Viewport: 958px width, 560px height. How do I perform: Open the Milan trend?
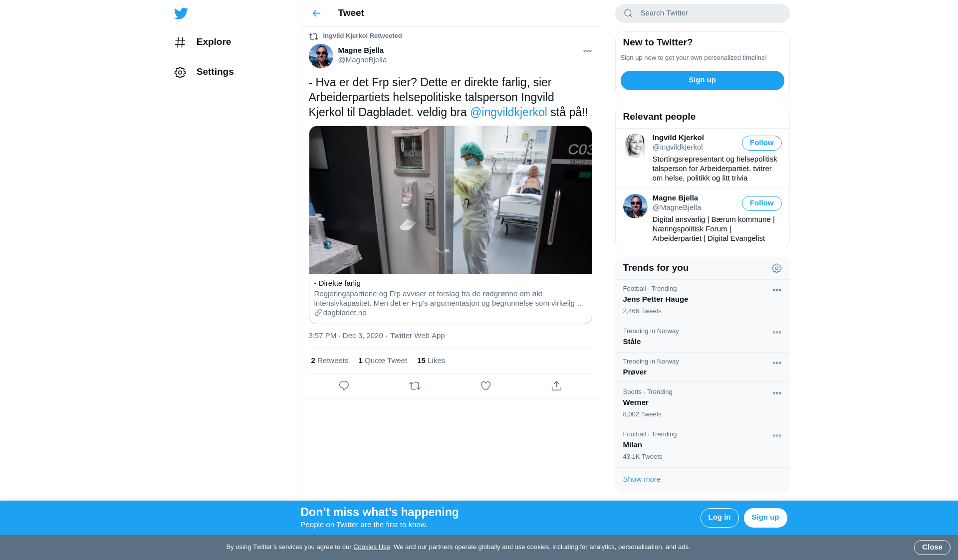click(x=702, y=446)
